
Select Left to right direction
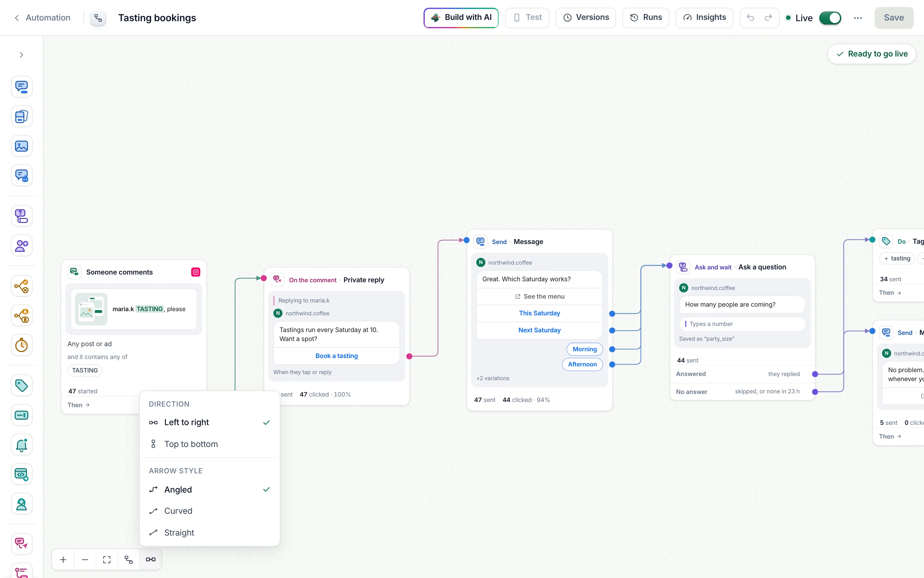210,422
